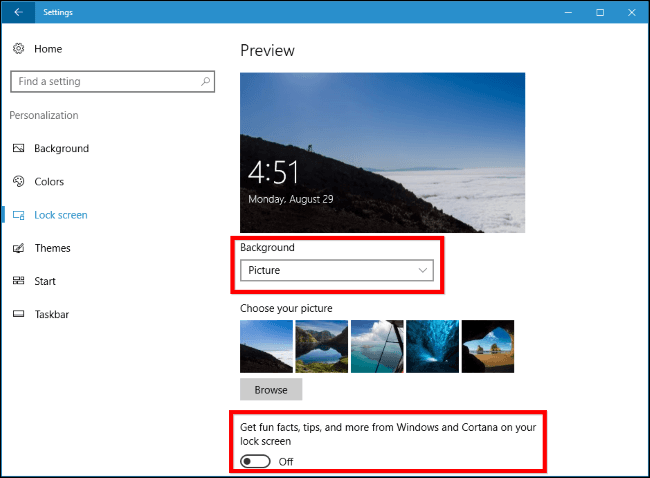The height and width of the screenshot is (478, 650).
Task: Click the Browse button
Action: (x=271, y=389)
